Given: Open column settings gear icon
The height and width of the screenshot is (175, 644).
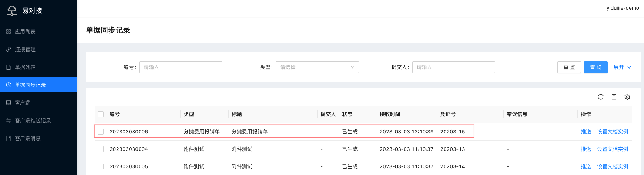Looking at the screenshot, I should pos(627,97).
